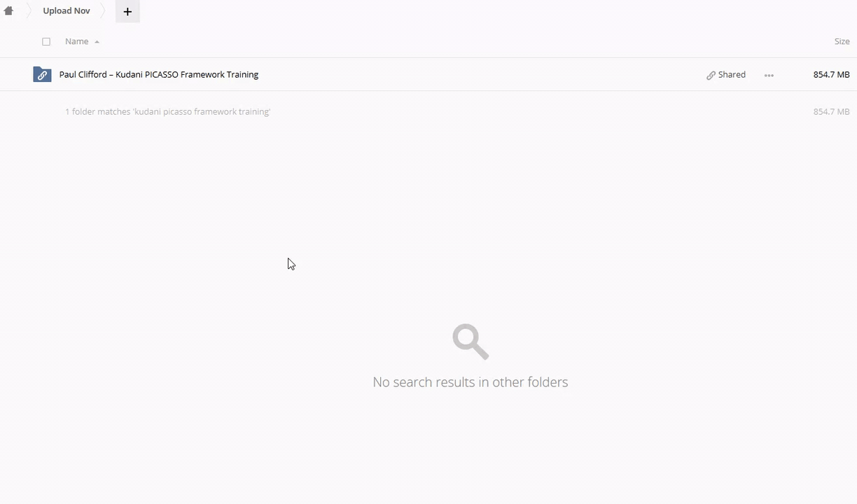Sort files by the Name column header
The width and height of the screenshot is (857, 504).
(x=76, y=41)
